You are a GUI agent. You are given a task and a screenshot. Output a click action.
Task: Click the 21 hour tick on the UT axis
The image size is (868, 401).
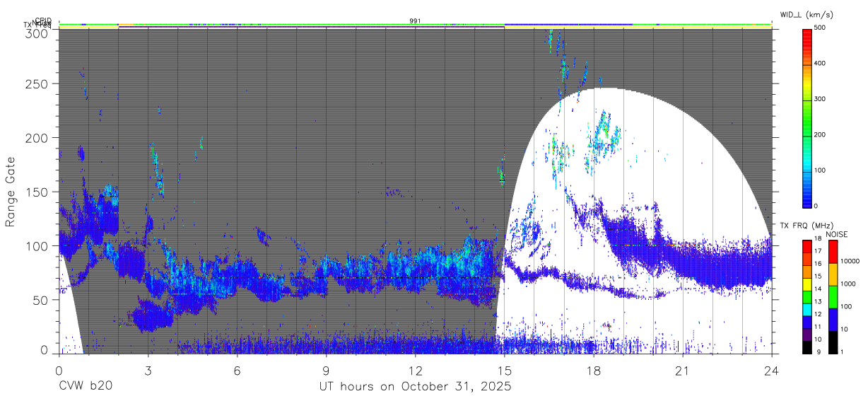682,370
